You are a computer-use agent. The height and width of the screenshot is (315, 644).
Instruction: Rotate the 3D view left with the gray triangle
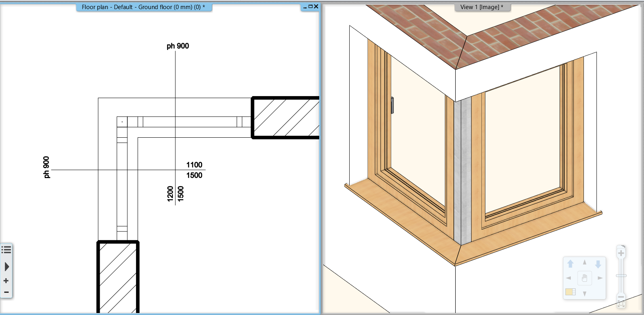569,278
